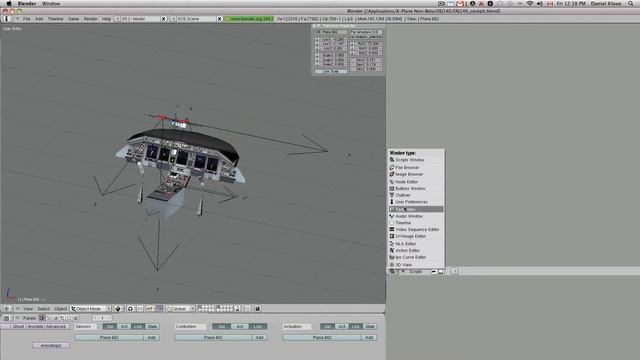This screenshot has height=360, width=640.
Task: Click the NLA Editor icon in the menu
Action: pos(392,244)
